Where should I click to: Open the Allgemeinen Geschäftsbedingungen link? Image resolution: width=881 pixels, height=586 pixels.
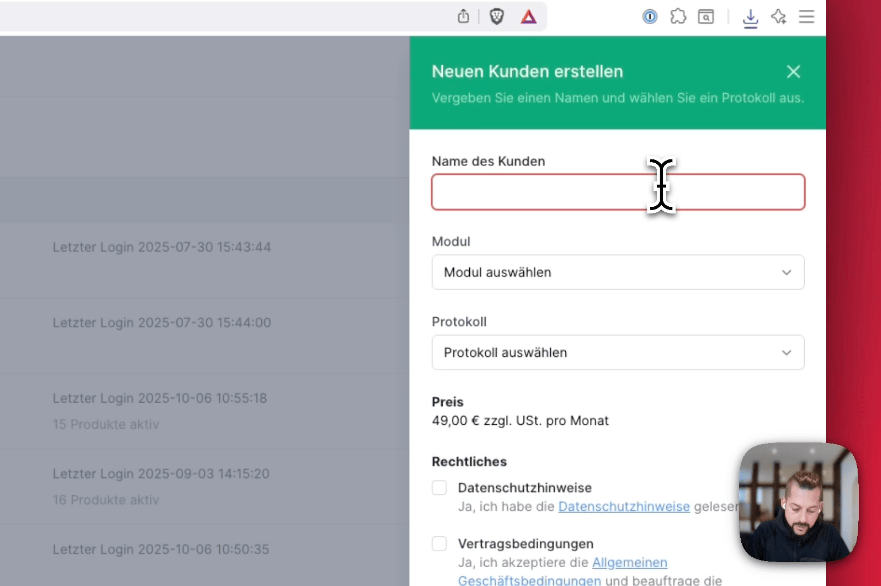(629, 563)
